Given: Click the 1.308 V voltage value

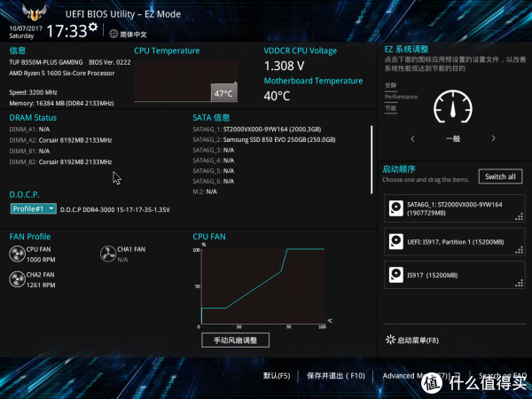Looking at the screenshot, I should coord(284,66).
